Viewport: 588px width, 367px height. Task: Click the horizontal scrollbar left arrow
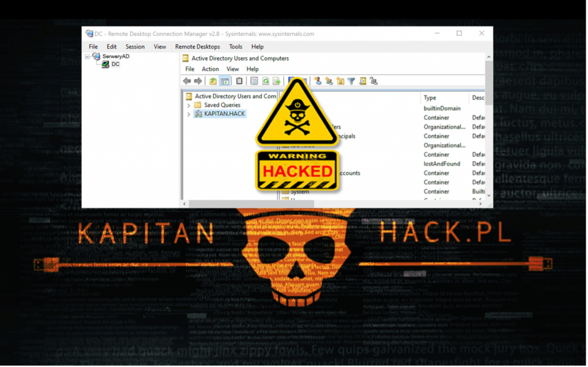coord(184,204)
